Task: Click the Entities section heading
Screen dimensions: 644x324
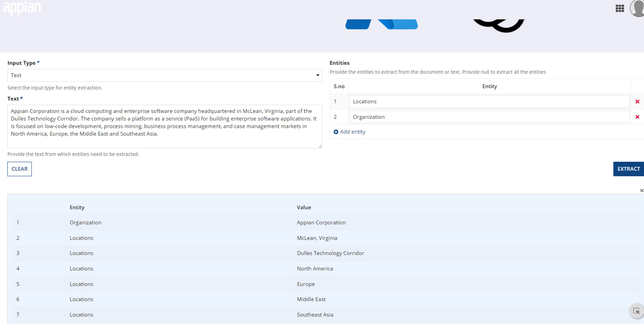Action: pos(339,63)
